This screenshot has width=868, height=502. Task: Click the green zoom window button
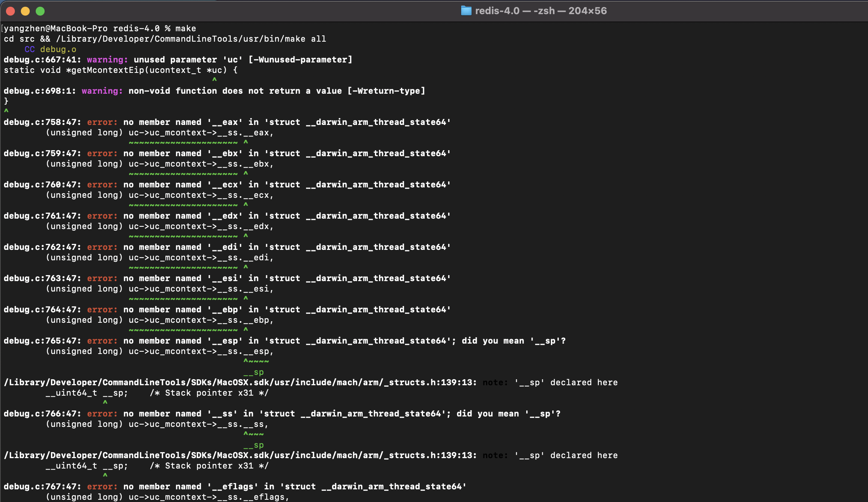pos(40,11)
